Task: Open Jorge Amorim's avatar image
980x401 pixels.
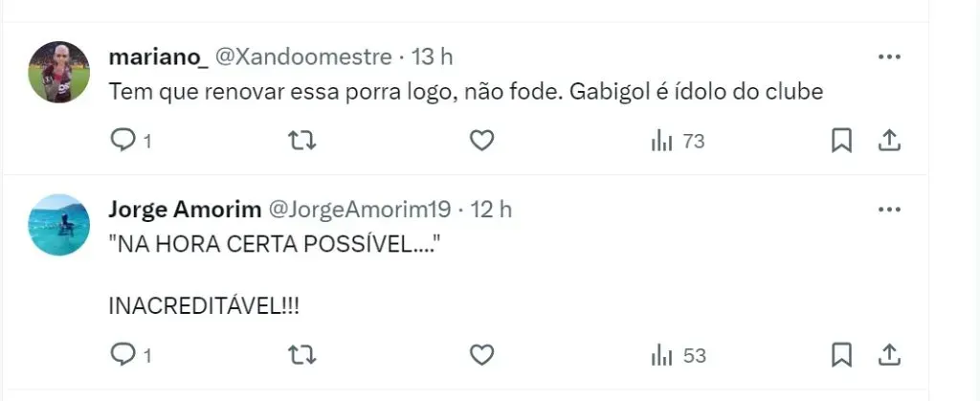Action: coord(59,225)
